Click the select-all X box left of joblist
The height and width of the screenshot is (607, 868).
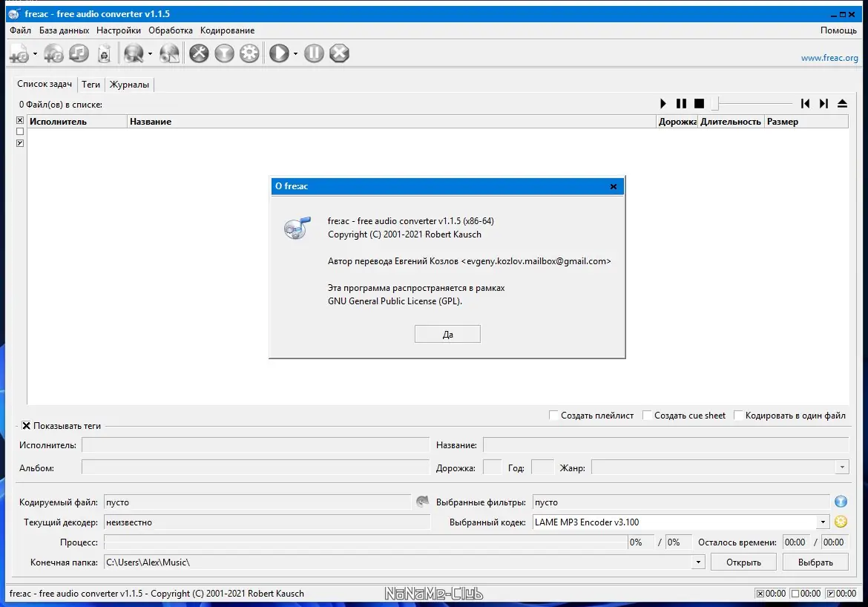click(20, 120)
